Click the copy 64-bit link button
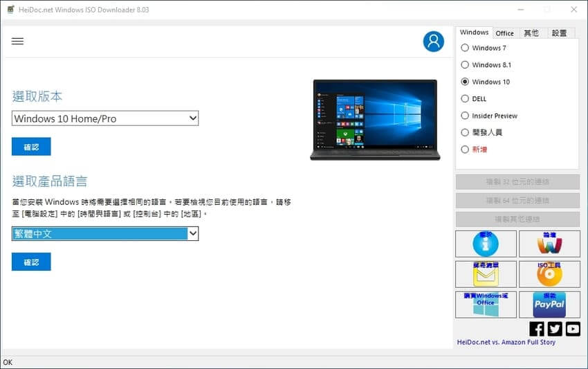 coord(517,201)
